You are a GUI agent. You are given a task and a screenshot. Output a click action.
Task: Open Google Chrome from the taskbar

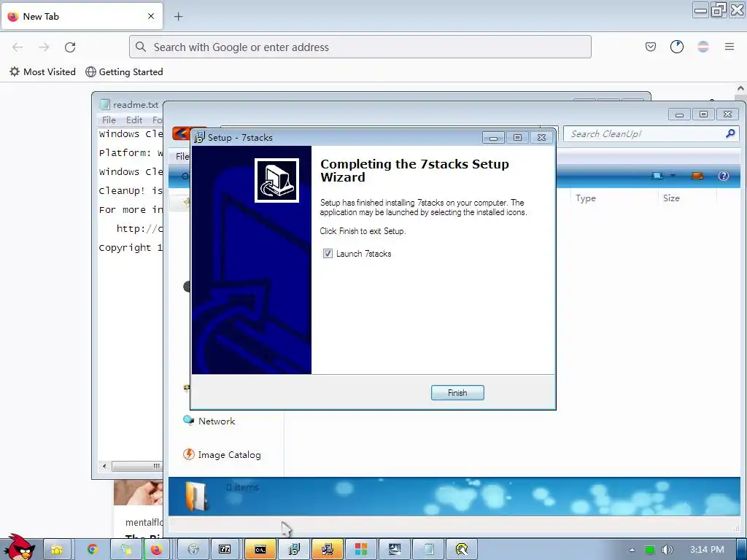pyautogui.click(x=92, y=550)
